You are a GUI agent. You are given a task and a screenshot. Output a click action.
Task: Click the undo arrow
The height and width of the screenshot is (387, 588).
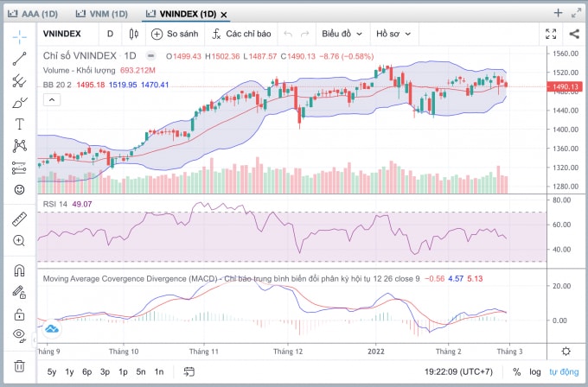[x=288, y=34]
